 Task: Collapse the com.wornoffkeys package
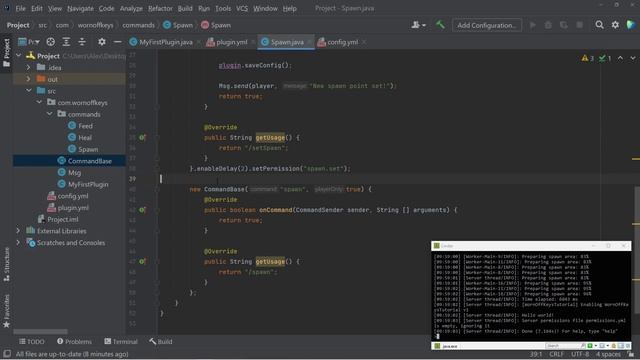point(39,102)
